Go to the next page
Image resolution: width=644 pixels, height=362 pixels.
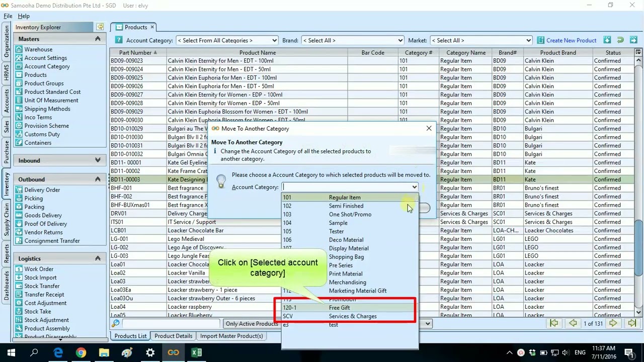click(x=613, y=324)
